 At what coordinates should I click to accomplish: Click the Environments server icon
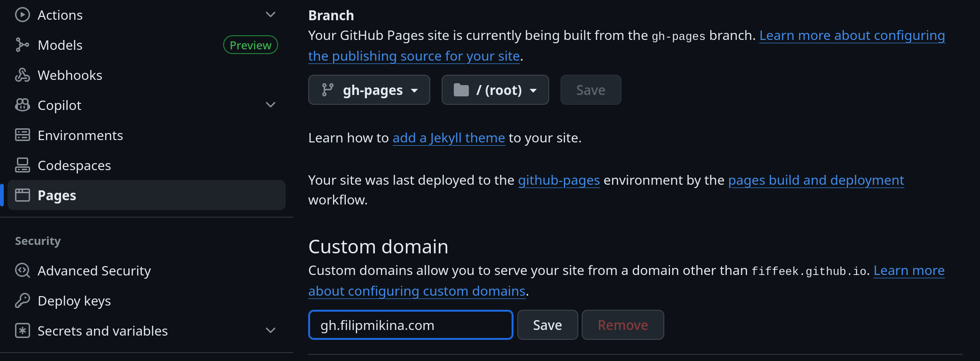point(23,135)
